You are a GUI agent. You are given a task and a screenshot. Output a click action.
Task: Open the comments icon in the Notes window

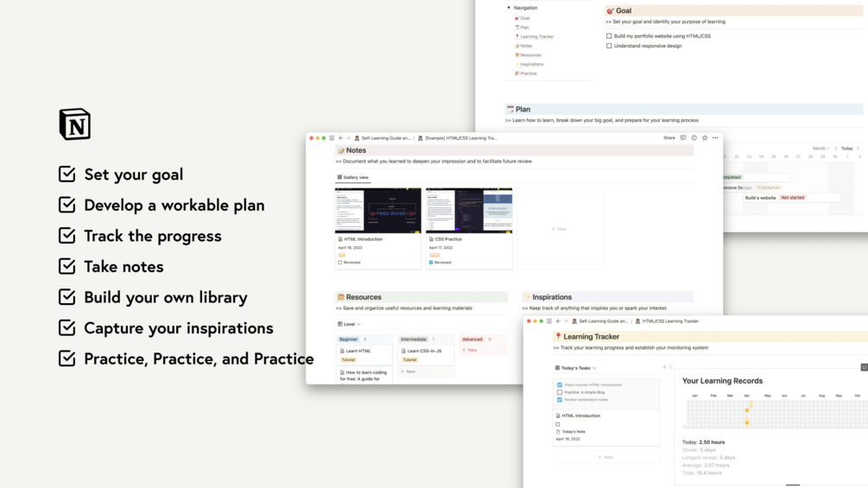coord(683,138)
